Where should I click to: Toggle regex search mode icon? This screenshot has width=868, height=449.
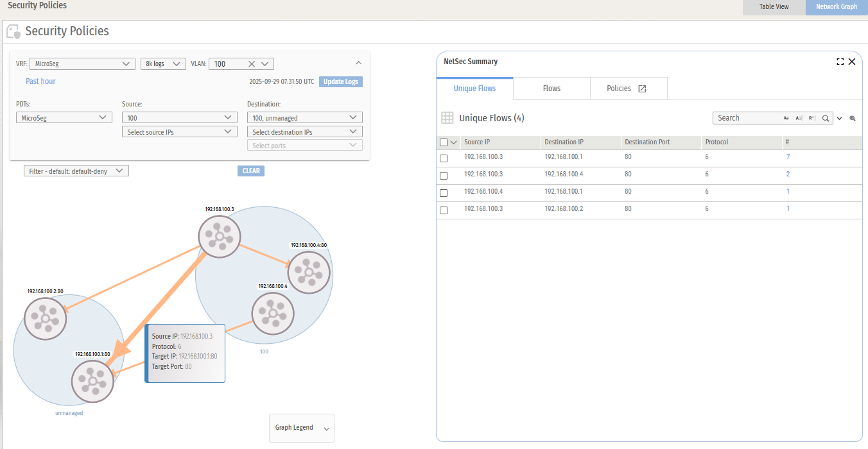point(812,118)
